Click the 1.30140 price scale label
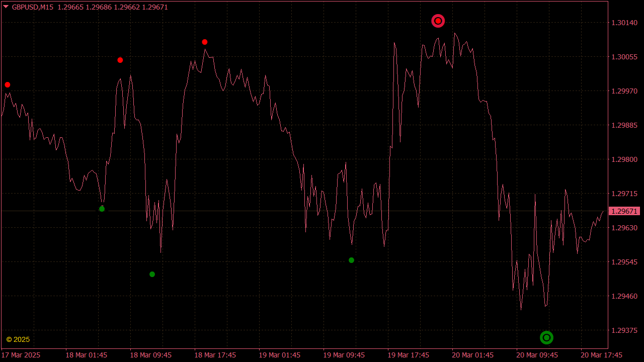644x362 pixels. click(x=624, y=23)
